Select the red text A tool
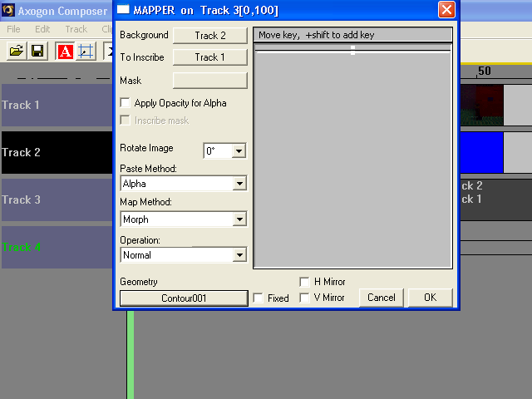The width and height of the screenshot is (532, 399). (65, 52)
